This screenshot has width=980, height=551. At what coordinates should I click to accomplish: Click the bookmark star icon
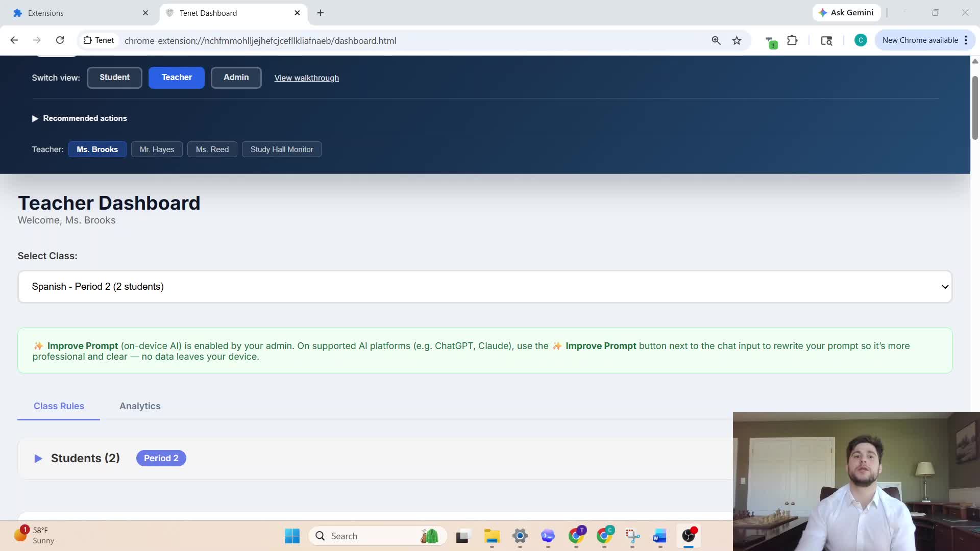point(737,41)
